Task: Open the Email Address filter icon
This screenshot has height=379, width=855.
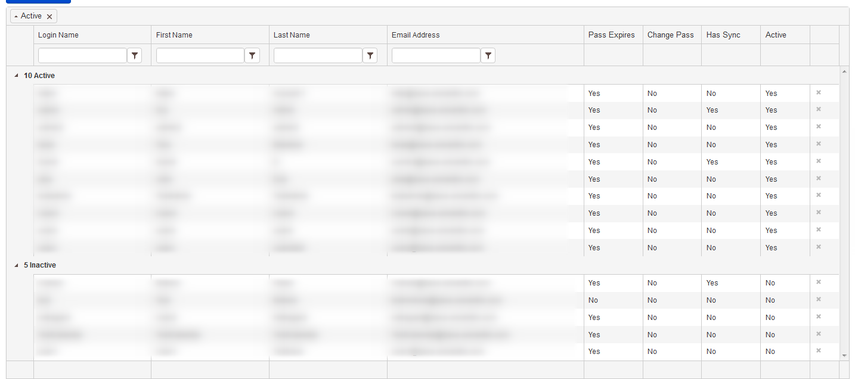Action: [488, 56]
